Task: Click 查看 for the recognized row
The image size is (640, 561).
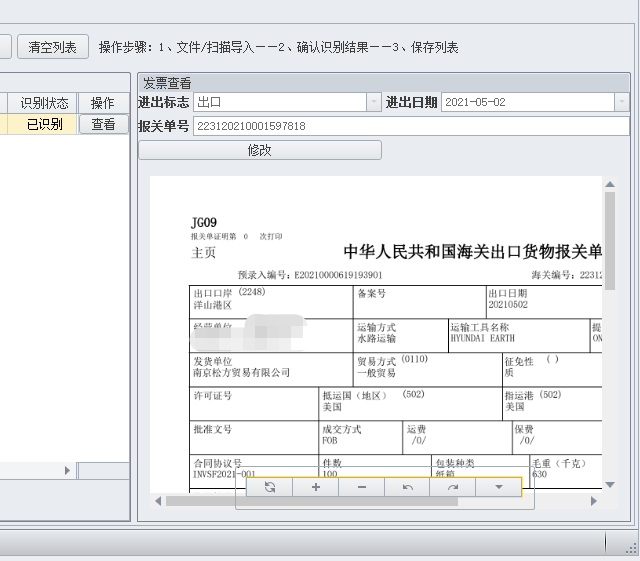Action: point(104,125)
